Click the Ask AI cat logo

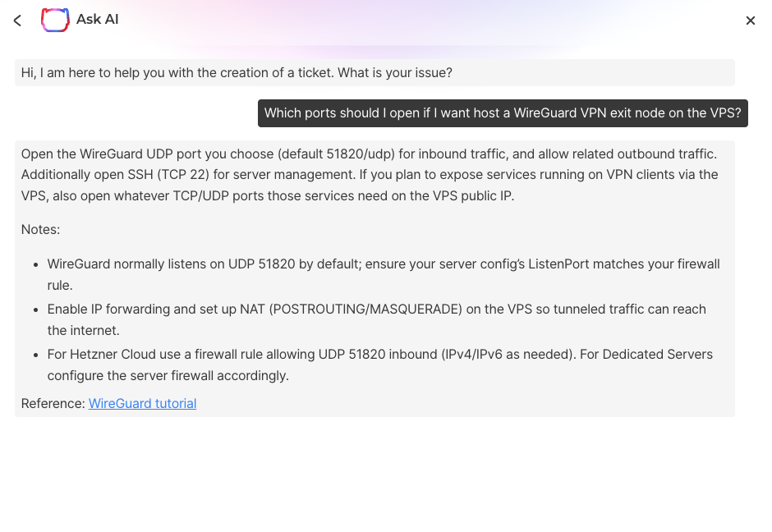(55, 21)
